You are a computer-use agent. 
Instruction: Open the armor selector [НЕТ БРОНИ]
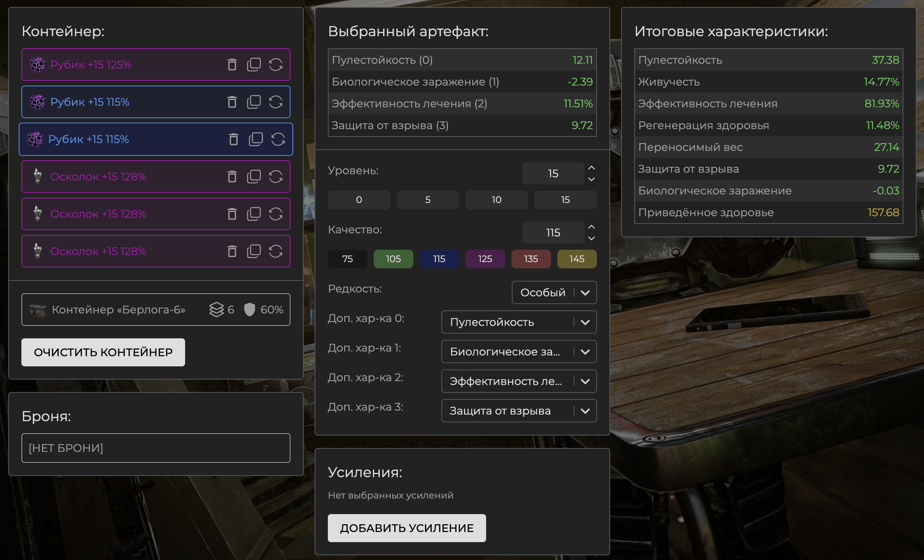click(x=156, y=448)
